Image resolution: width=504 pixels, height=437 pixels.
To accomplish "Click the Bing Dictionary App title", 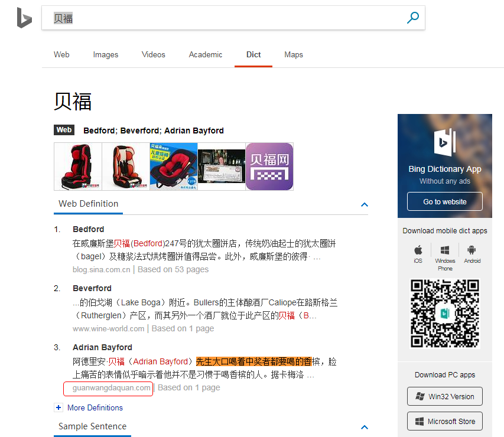I will pos(445,169).
